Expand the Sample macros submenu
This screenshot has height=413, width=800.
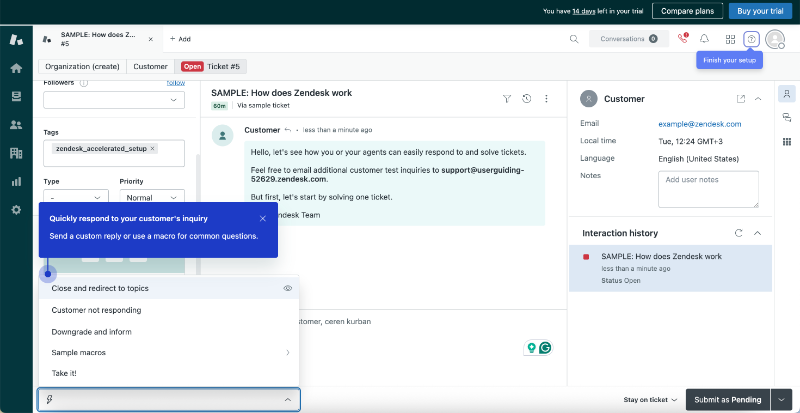pos(288,352)
